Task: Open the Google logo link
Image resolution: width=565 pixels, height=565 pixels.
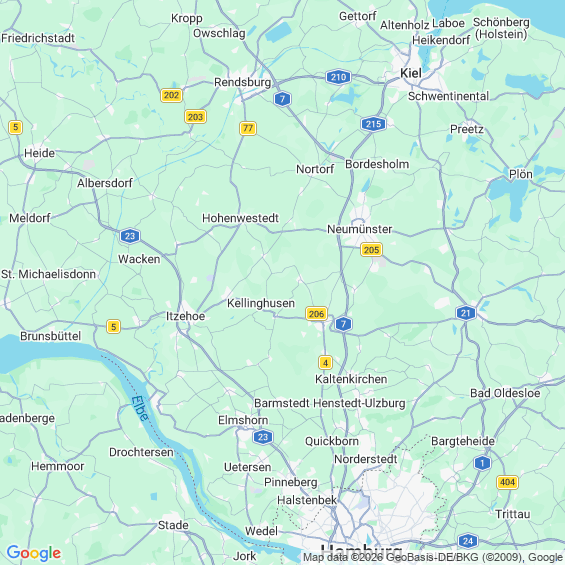Action: [34, 553]
